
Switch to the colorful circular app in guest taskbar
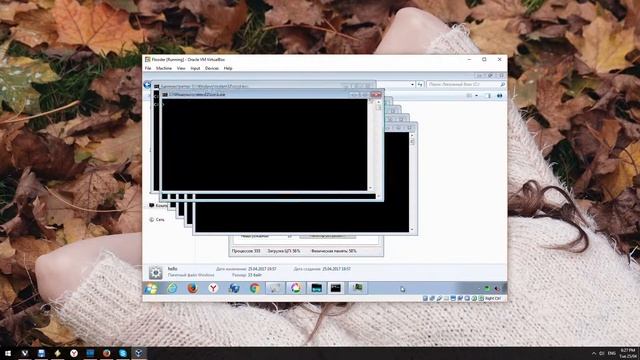tap(296, 288)
